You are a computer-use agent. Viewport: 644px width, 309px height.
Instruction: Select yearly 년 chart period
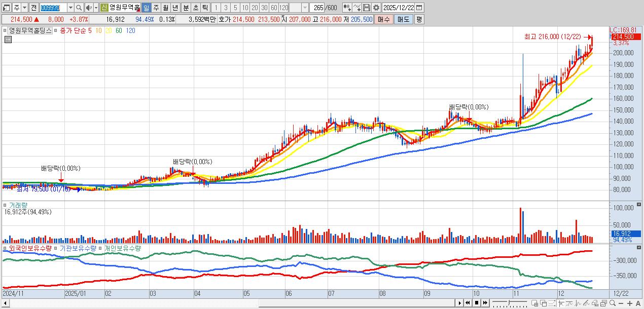[175, 8]
